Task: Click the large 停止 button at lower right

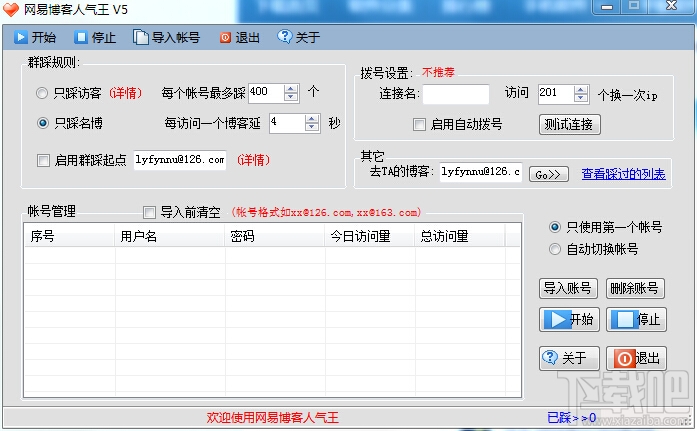Action: click(636, 319)
